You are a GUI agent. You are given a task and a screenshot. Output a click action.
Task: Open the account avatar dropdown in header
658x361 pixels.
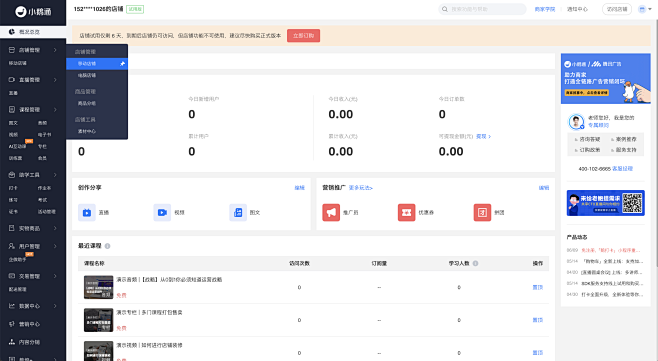[645, 9]
